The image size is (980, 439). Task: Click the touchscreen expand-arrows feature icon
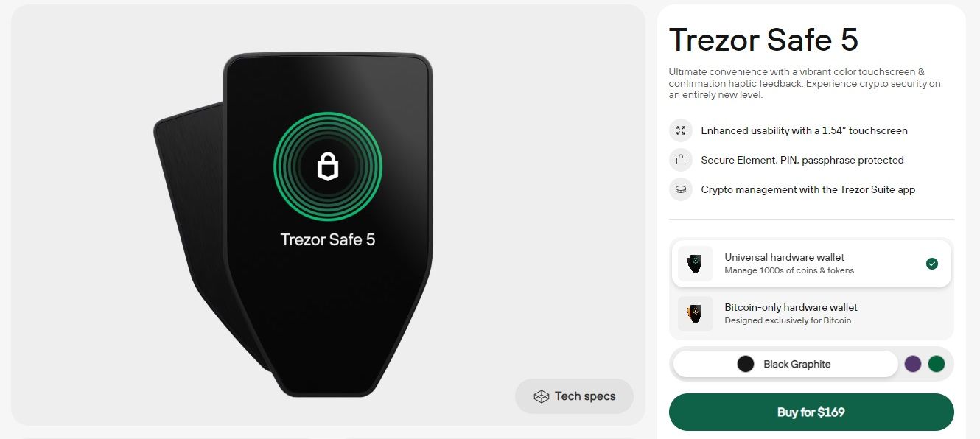point(681,130)
